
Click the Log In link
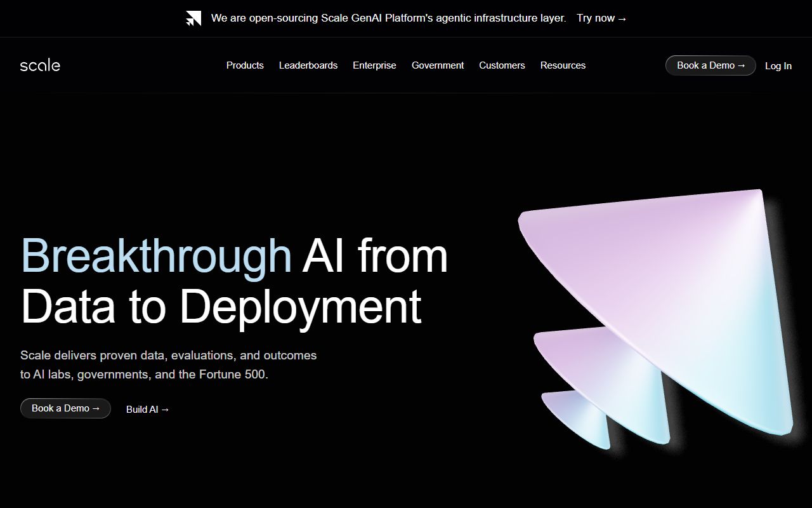[x=778, y=66]
